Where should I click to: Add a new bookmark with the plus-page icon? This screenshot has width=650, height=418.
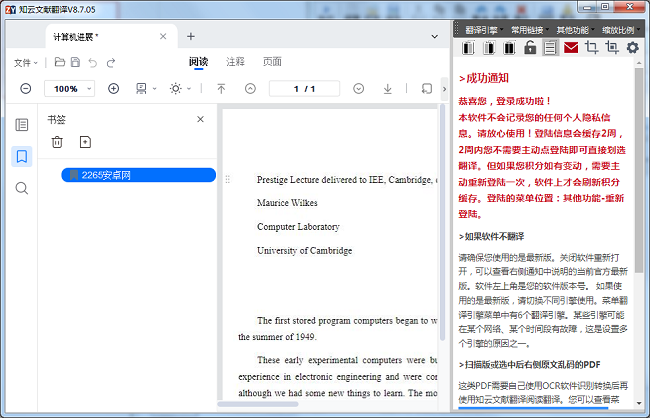[x=85, y=143]
